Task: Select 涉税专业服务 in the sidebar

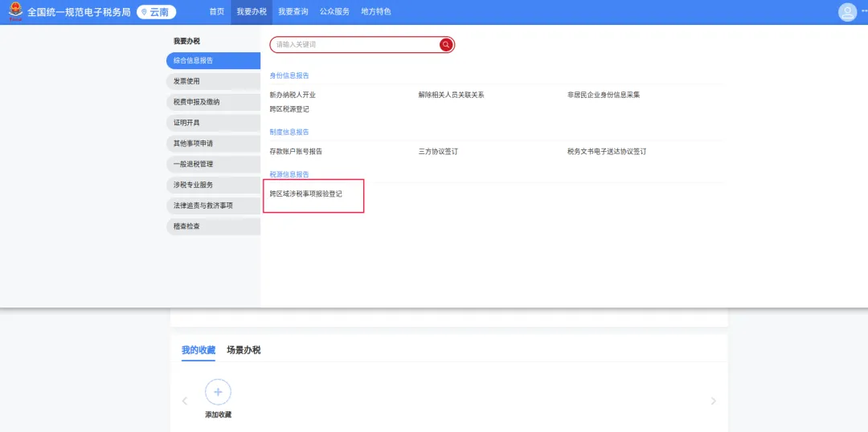Action: [x=213, y=185]
